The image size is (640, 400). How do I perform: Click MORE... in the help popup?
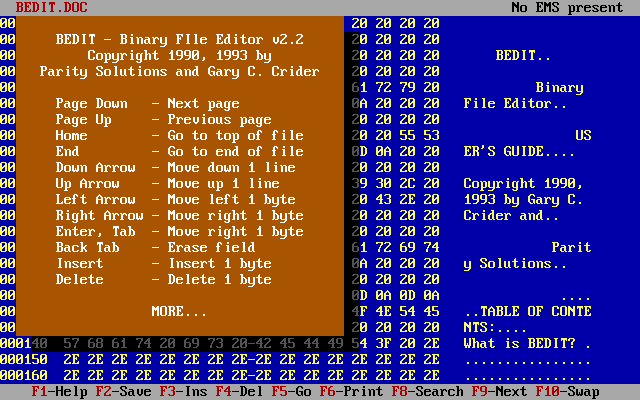click(180, 311)
